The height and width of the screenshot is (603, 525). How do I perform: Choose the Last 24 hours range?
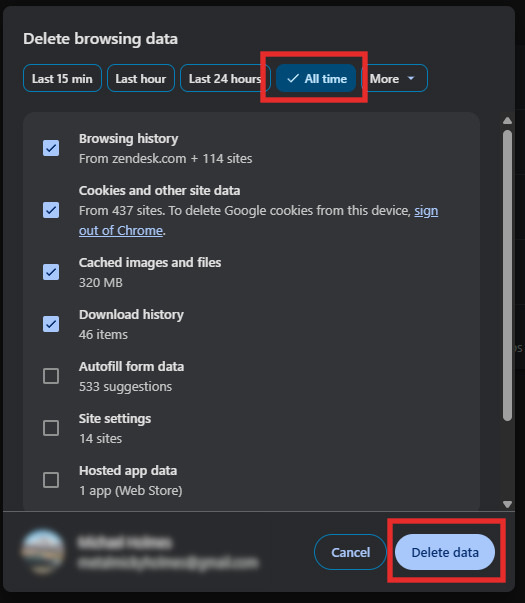coord(225,78)
